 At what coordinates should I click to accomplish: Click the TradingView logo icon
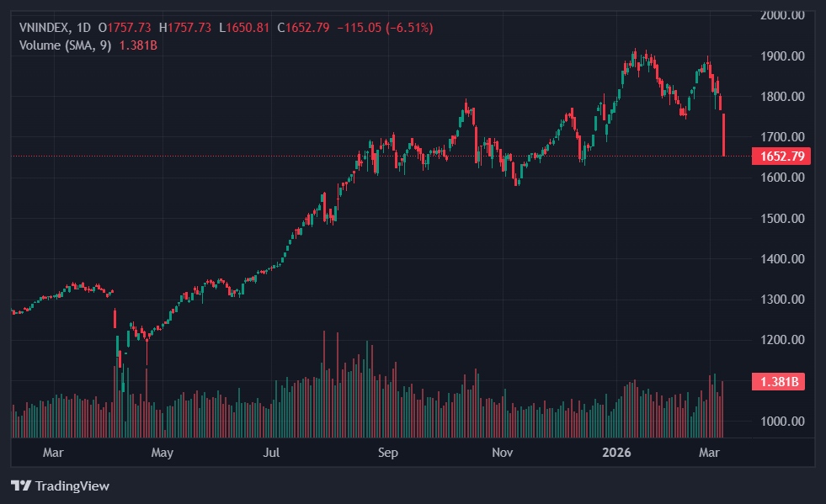(21, 485)
